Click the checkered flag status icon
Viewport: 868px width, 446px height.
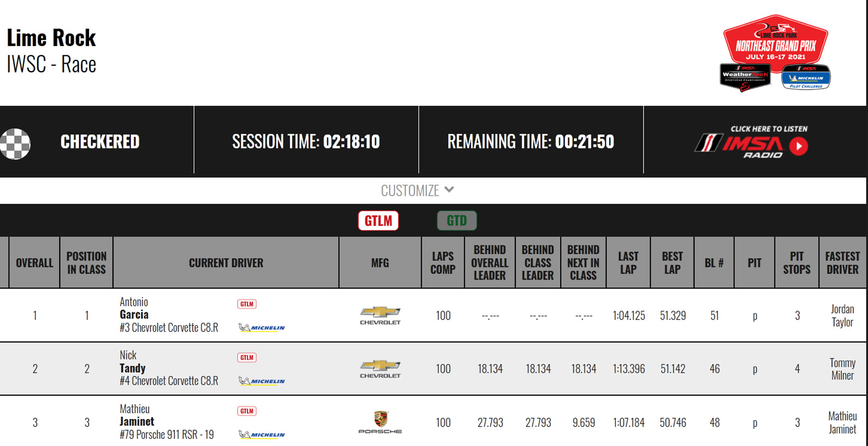pyautogui.click(x=15, y=144)
